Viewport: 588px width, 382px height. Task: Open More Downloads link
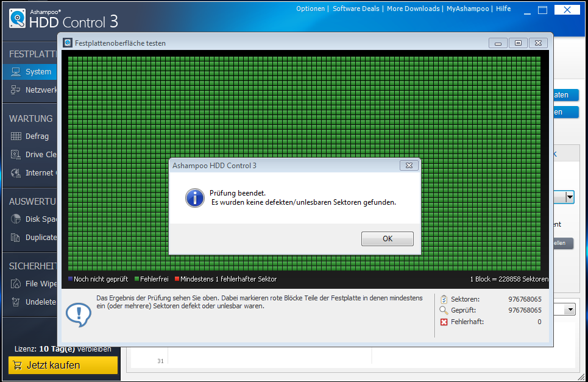point(413,9)
